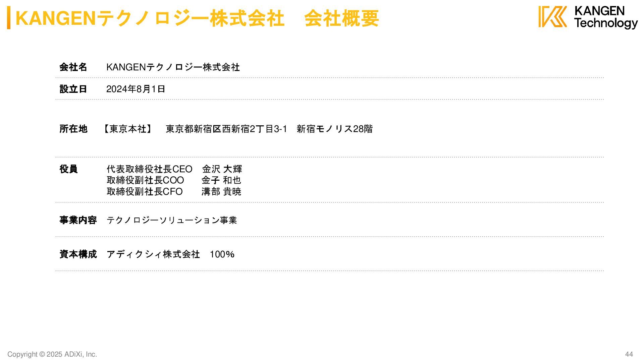Click the KANGEN Technology K logo icon
This screenshot has width=644, height=362.
(553, 17)
